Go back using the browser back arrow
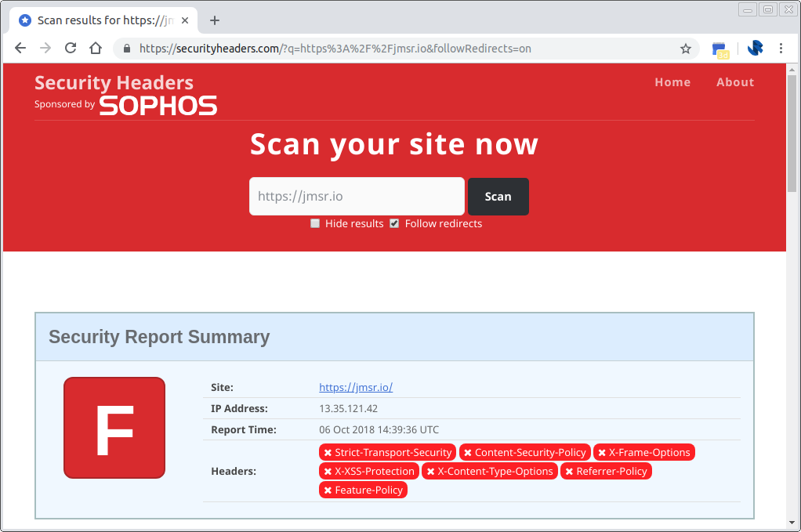Viewport: 801px width, 532px height. (20, 48)
